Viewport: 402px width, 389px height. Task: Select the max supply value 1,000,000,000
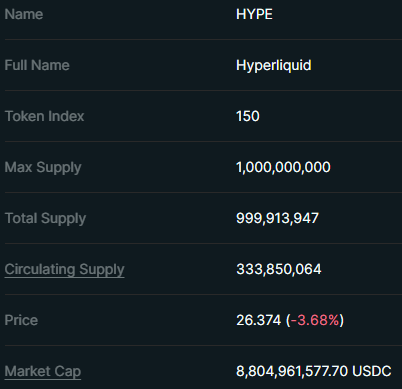283,167
